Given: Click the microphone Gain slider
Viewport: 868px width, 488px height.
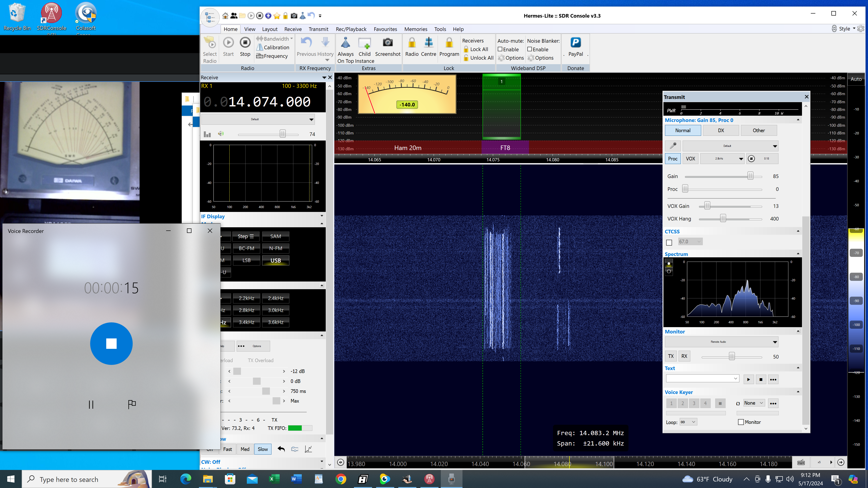Looking at the screenshot, I should tap(750, 176).
